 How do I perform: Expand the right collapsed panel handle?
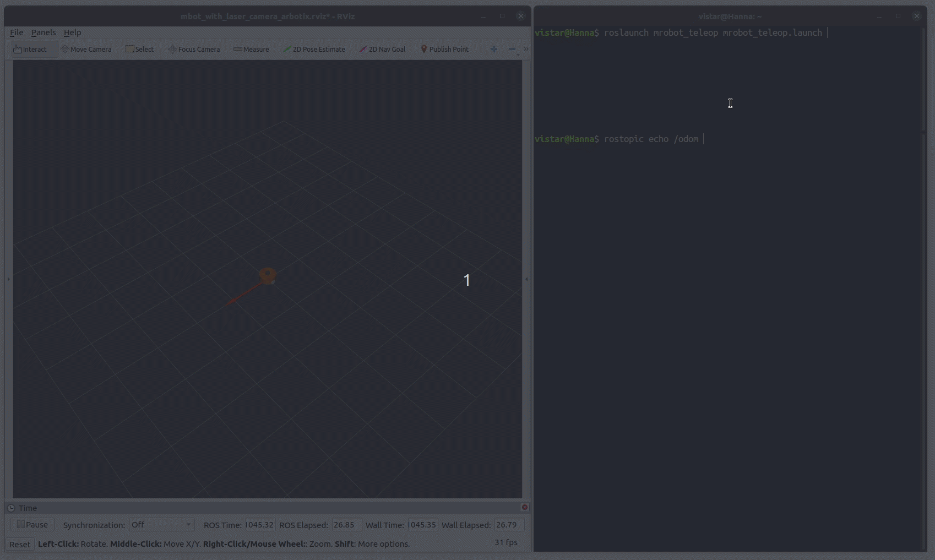[526, 279]
